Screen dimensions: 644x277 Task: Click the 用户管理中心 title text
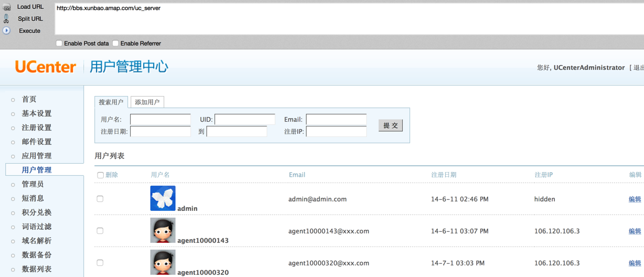tap(129, 67)
